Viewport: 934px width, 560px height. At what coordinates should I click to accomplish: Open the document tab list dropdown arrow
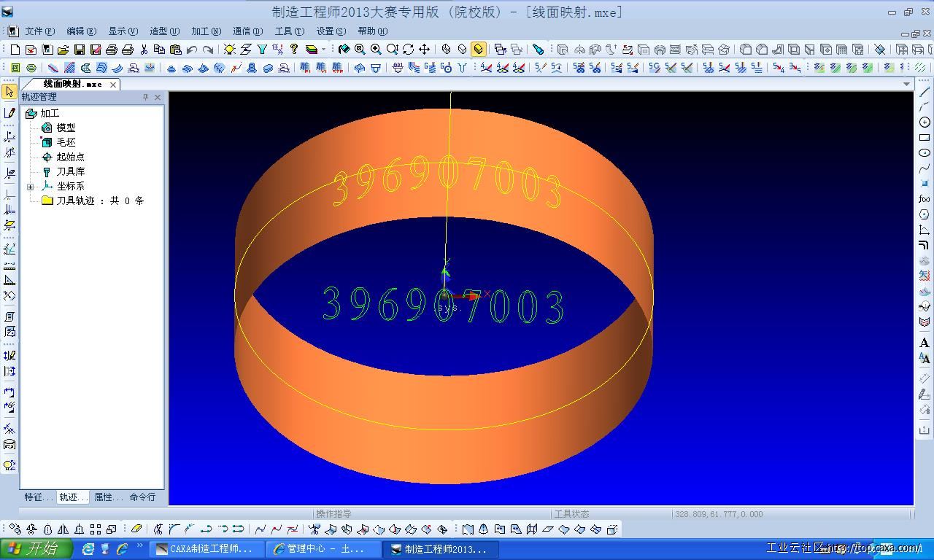[907, 84]
